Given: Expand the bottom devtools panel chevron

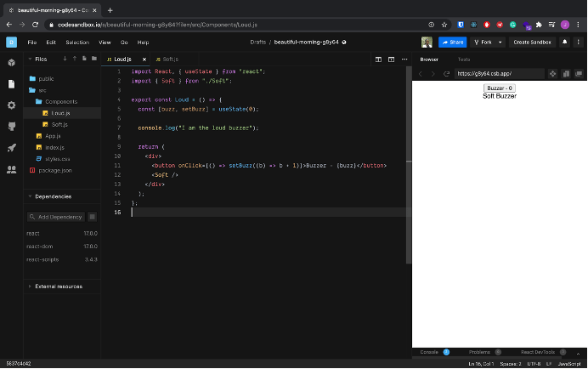Looking at the screenshot, I should click(578, 353).
